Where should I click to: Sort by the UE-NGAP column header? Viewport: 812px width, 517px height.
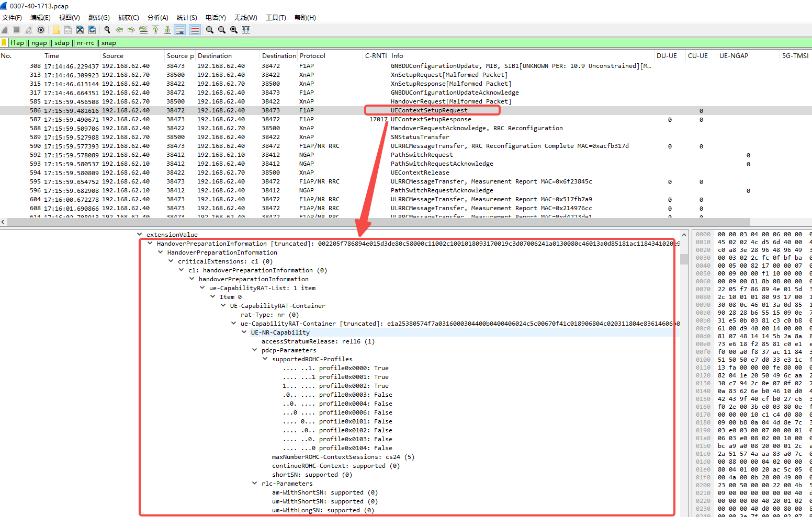point(748,56)
